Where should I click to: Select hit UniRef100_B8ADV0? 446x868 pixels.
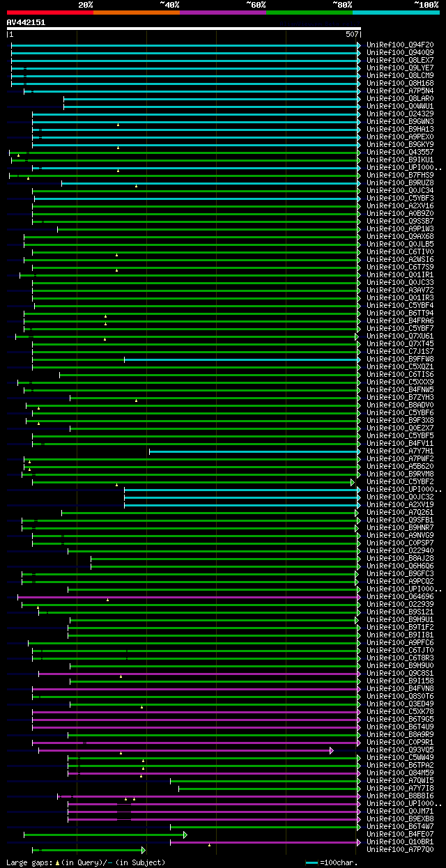click(399, 405)
